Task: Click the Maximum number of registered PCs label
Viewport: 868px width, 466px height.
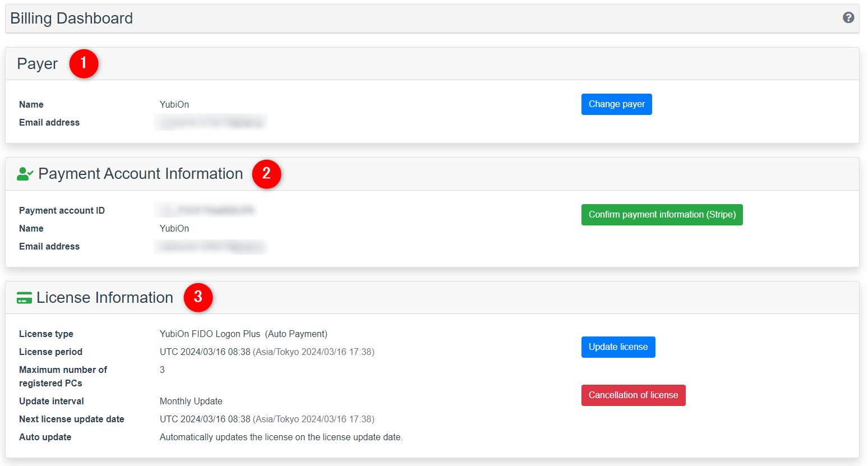Action: [63, 377]
